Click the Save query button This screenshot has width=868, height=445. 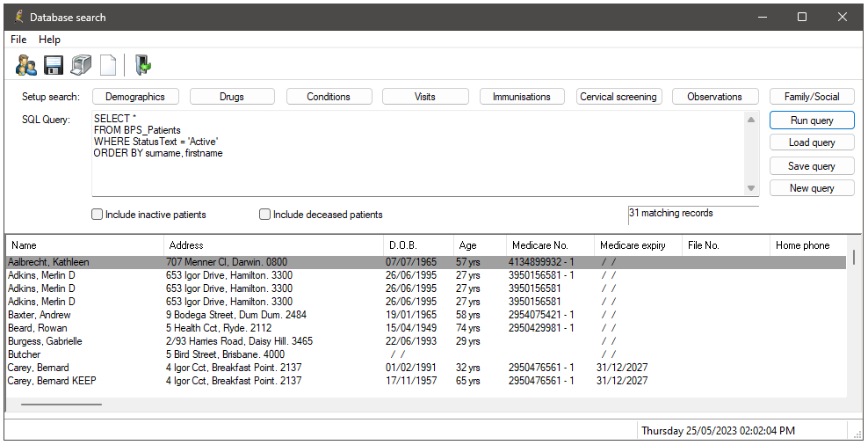coord(812,165)
